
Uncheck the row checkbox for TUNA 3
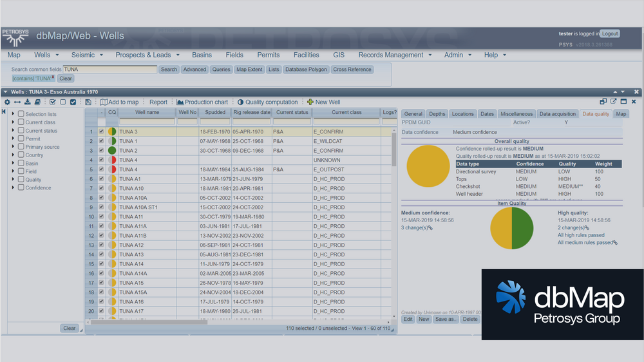click(102, 131)
